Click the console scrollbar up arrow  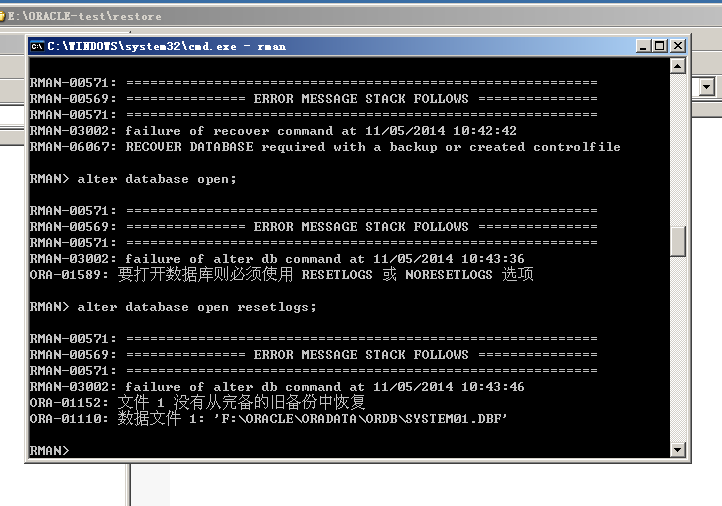(677, 66)
